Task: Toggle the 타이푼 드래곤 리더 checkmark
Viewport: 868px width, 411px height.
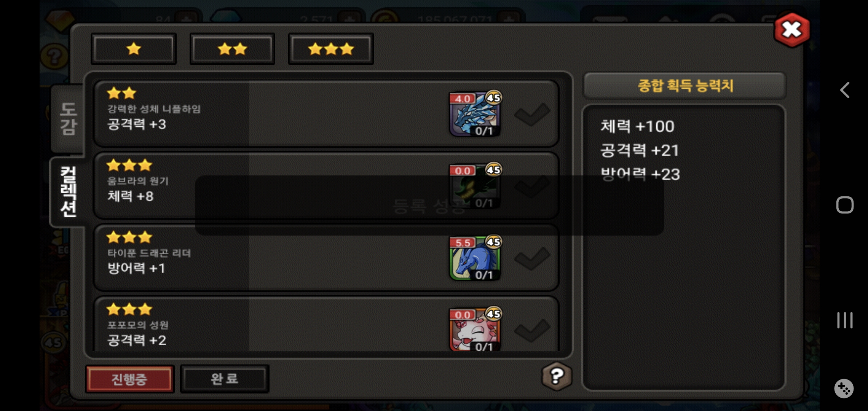Action: coord(532,258)
